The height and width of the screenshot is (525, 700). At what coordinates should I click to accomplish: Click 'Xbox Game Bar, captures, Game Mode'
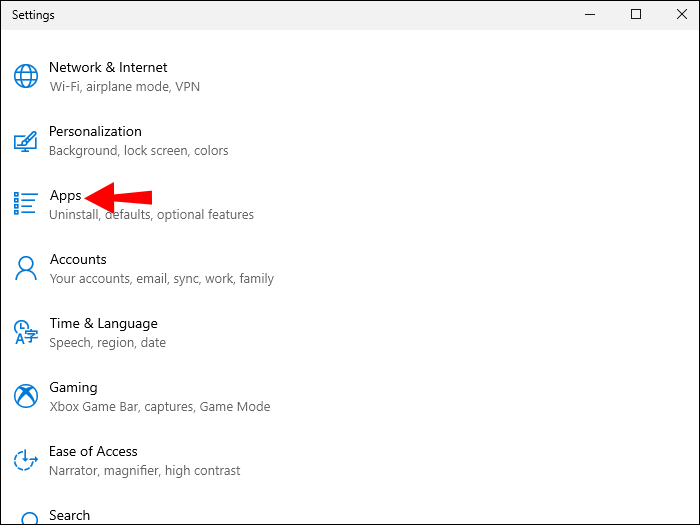(160, 407)
